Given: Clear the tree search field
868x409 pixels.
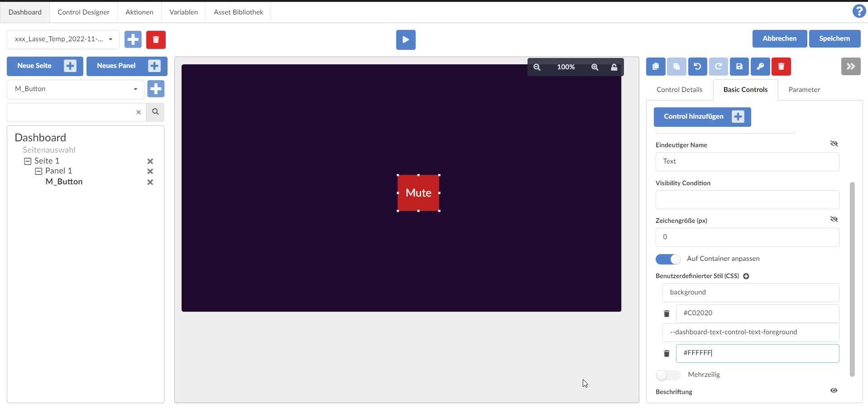Looking at the screenshot, I should 139,112.
